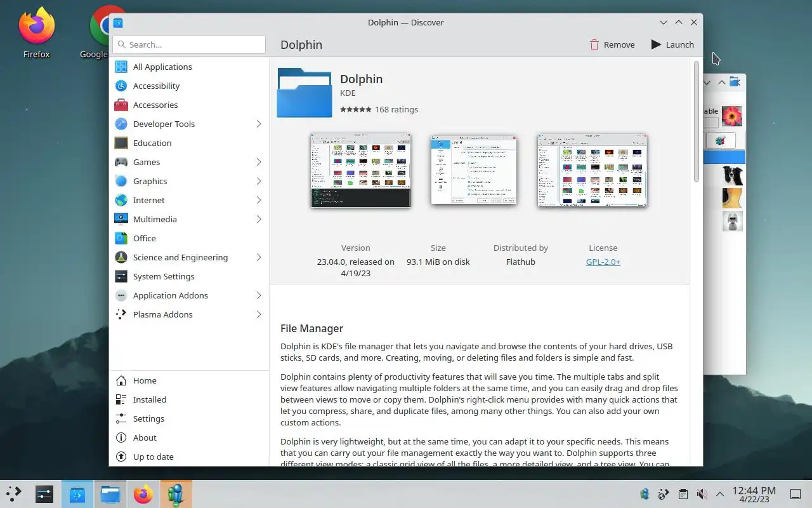Go to Discover Home page
Image resolution: width=812 pixels, height=508 pixels.
(189, 380)
